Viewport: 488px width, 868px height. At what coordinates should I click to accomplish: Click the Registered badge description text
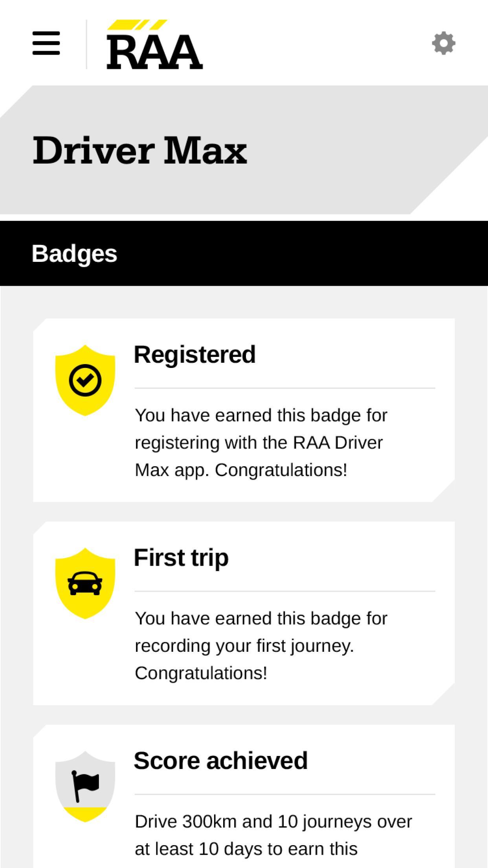point(261,443)
